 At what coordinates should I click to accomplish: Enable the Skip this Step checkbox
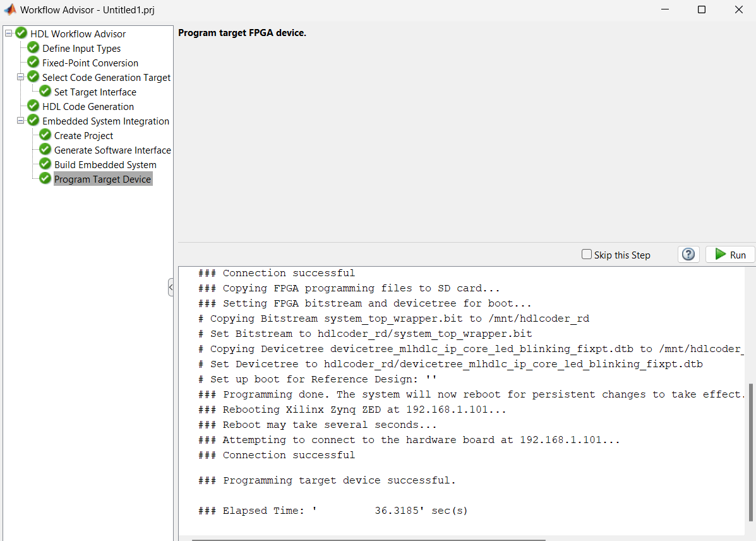pos(587,255)
